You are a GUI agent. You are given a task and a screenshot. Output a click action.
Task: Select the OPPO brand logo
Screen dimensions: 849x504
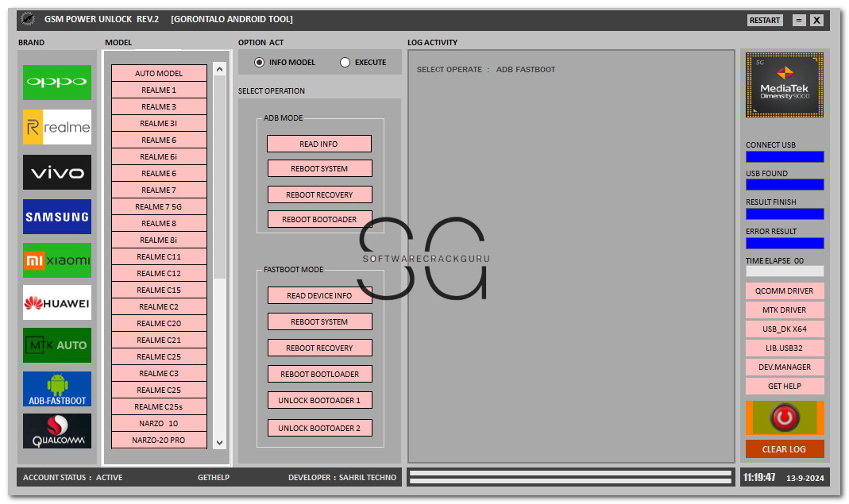57,83
